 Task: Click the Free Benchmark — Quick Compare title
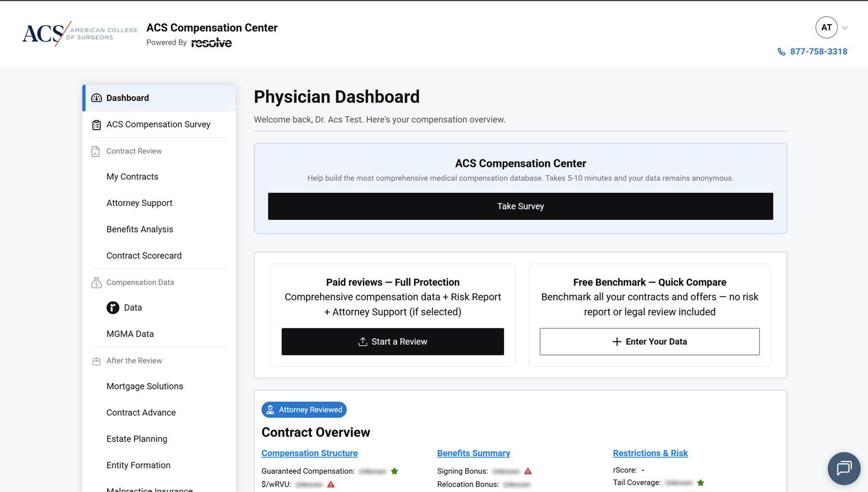pyautogui.click(x=650, y=282)
